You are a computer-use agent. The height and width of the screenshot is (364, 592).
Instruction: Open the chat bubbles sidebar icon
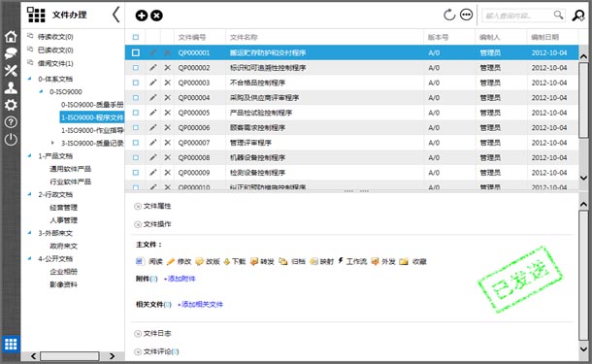point(11,53)
